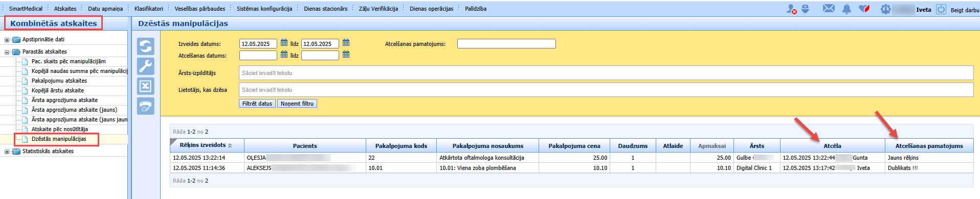Open the Kopējā ārstu atskaite report
The width and height of the screenshot is (980, 199).
58,90
